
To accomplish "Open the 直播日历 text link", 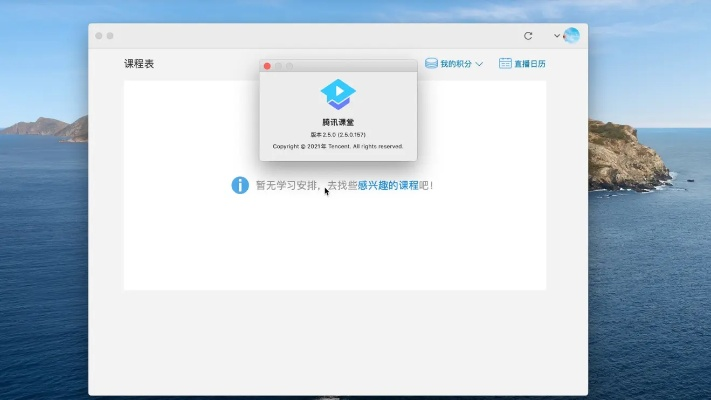I will tap(530, 64).
